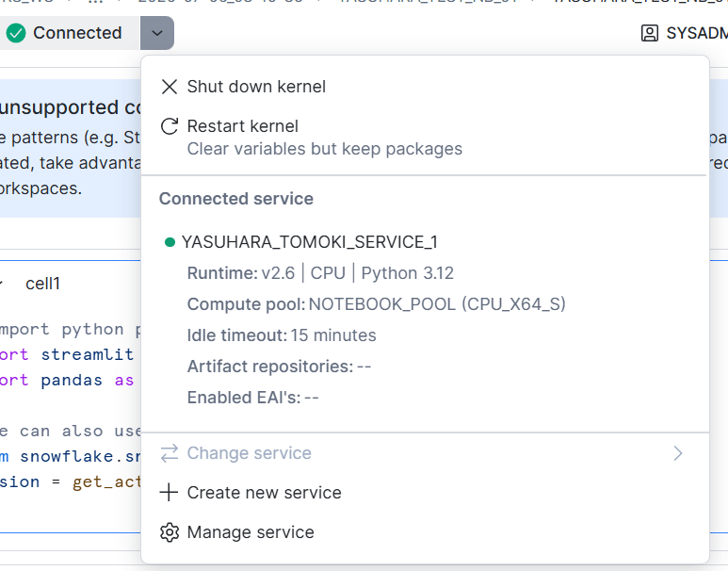Image resolution: width=728 pixels, height=571 pixels.
Task: Expand Change service chevron arrow
Action: click(678, 453)
